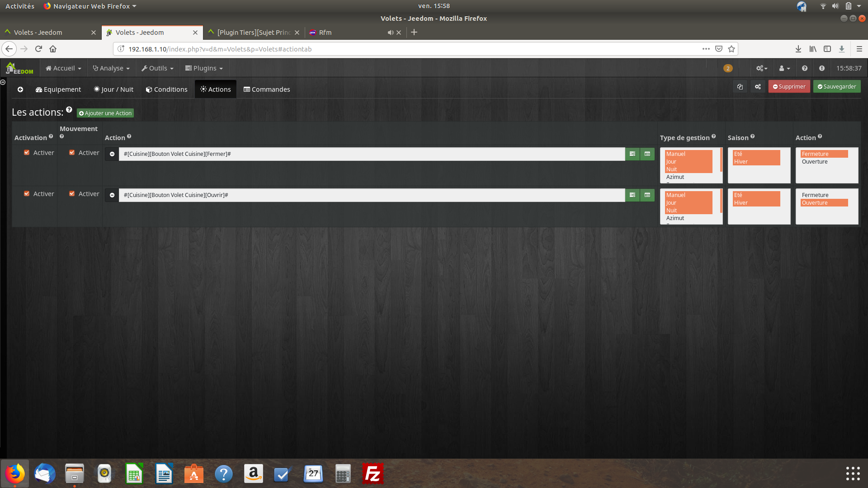Click the settings gear icon near Actions tab

[758, 86]
